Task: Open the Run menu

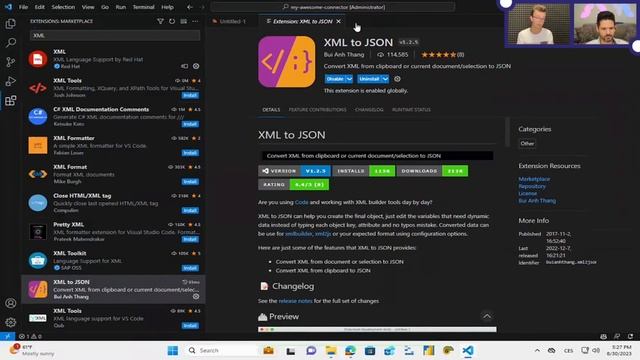Action: pyautogui.click(x=121, y=7)
